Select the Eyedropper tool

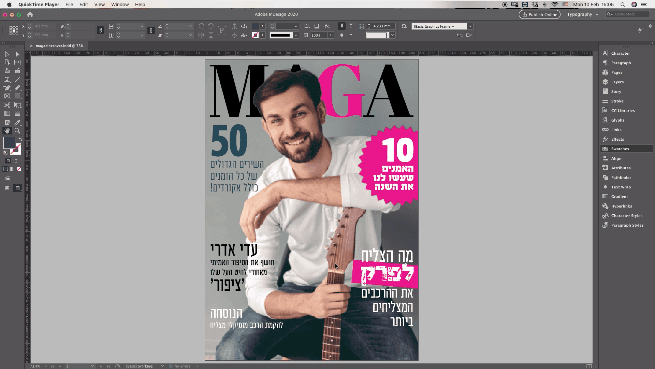coord(18,122)
